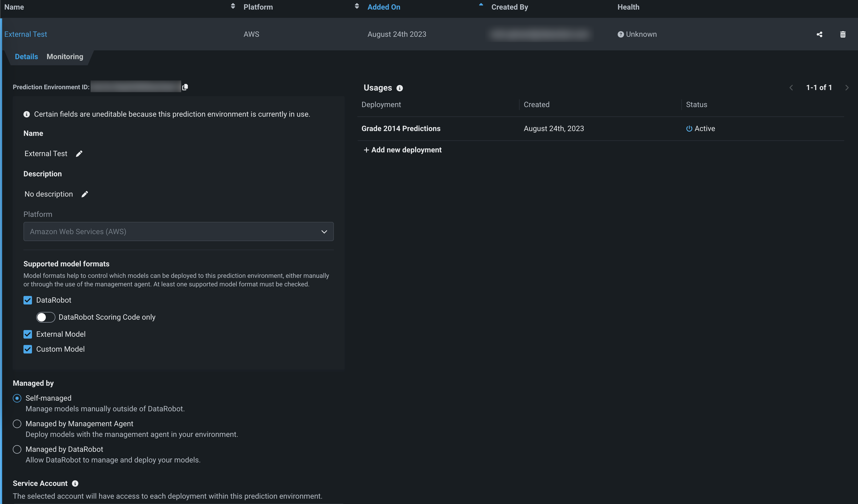Go to next page of Usages

coord(847,88)
